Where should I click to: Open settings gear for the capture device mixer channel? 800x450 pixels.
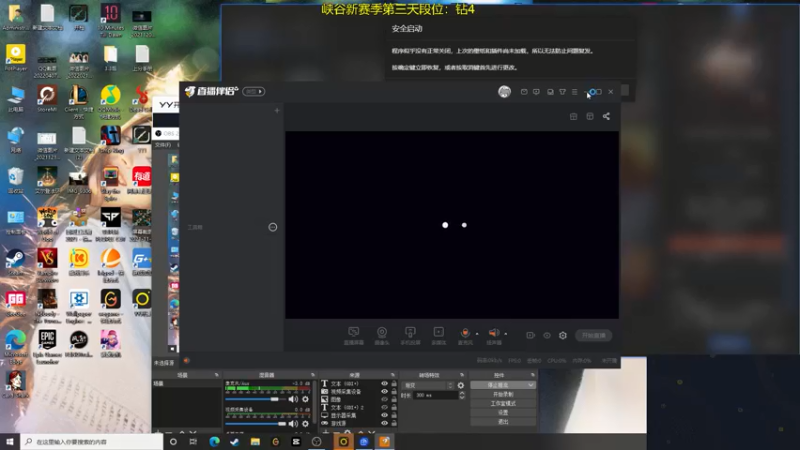305,423
